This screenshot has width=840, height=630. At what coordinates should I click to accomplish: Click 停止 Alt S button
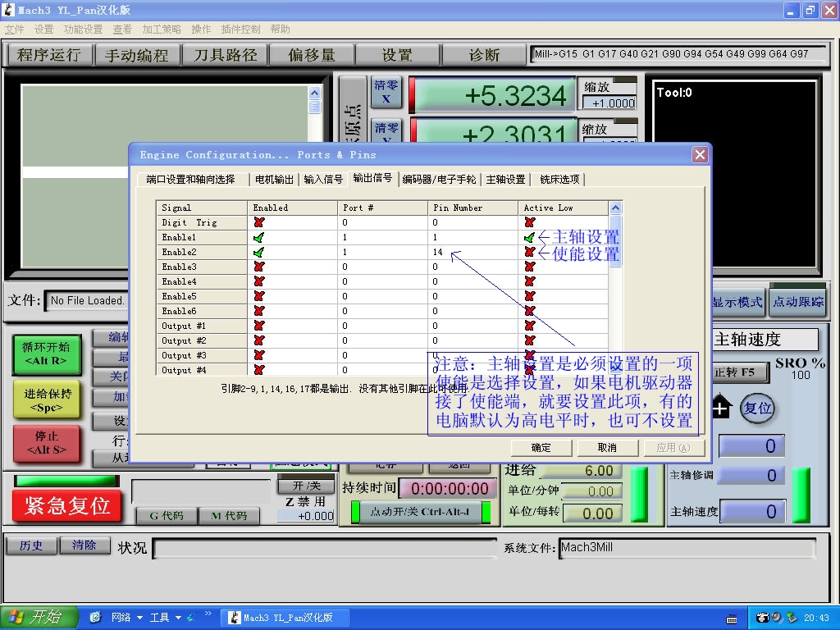[47, 443]
